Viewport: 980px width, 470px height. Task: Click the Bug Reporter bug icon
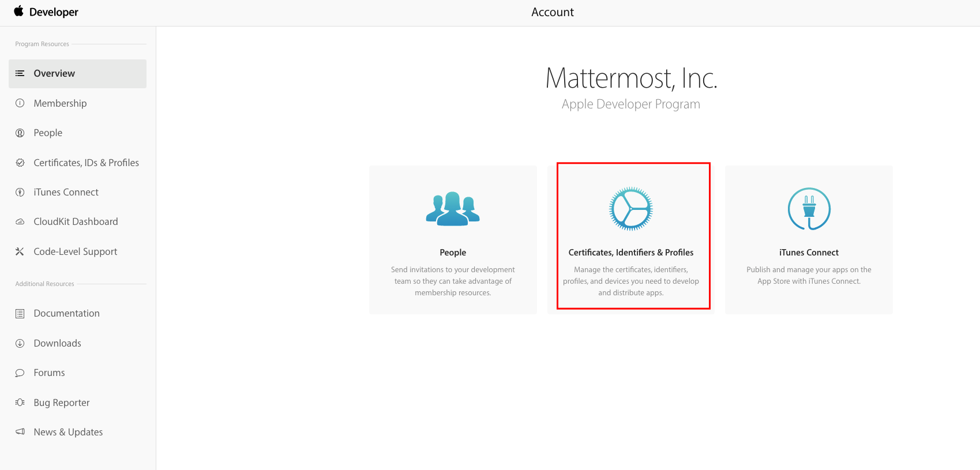pyautogui.click(x=20, y=403)
